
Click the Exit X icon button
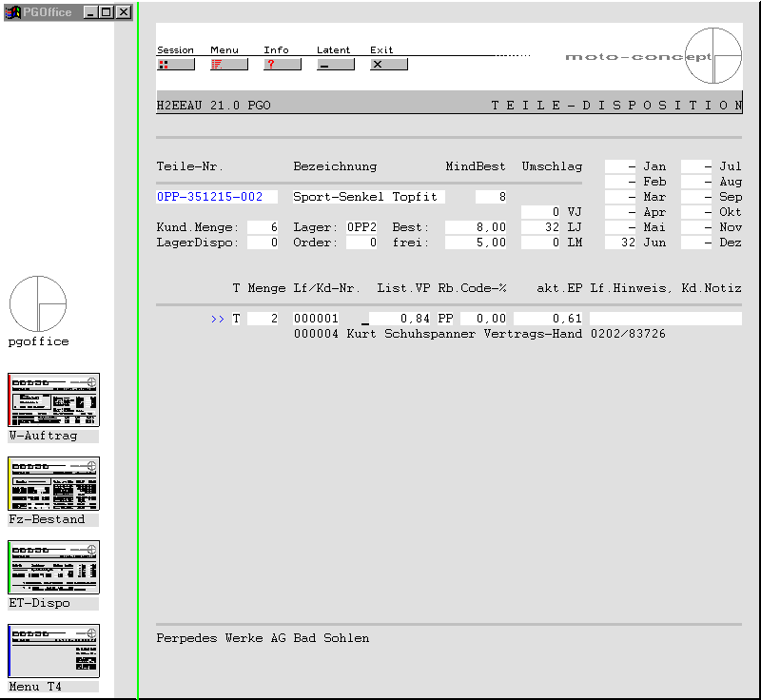[388, 65]
